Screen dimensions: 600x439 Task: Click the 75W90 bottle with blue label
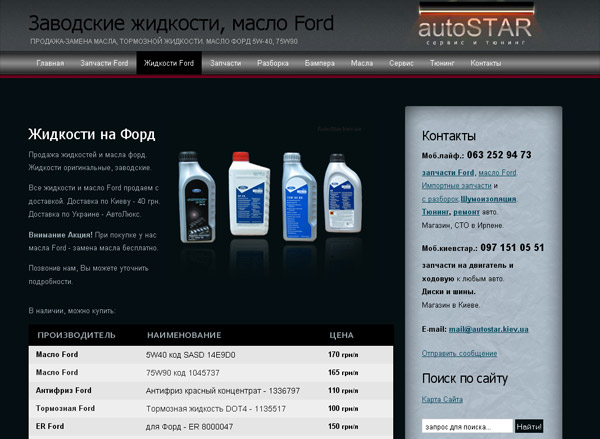[x=300, y=197]
